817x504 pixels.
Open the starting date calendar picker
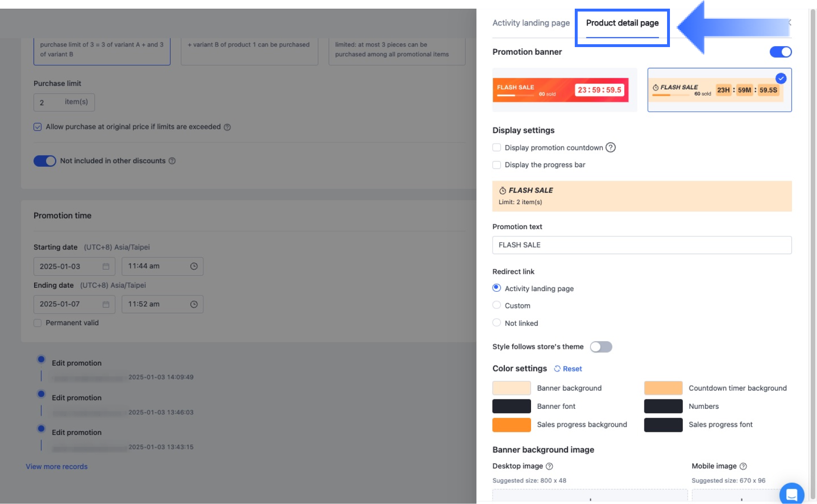click(106, 267)
